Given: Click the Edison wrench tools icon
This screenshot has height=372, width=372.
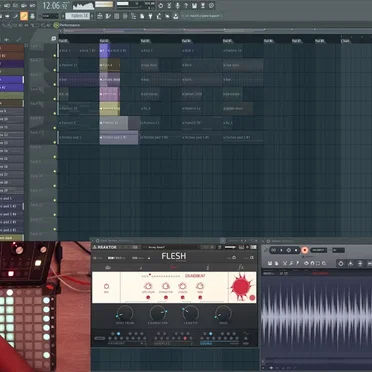Looking at the screenshot, I should [x=291, y=263].
